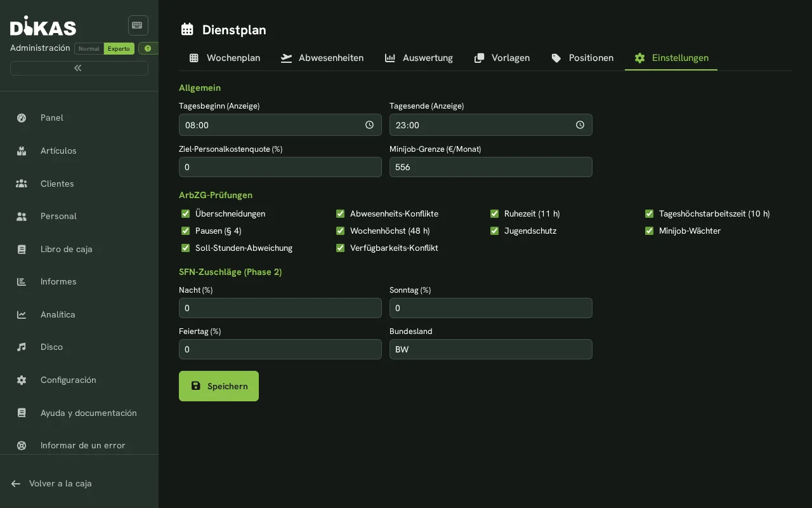812x508 pixels.
Task: Toggle Soll-Stunden-Abweichung checkbox
Action: pyautogui.click(x=185, y=248)
